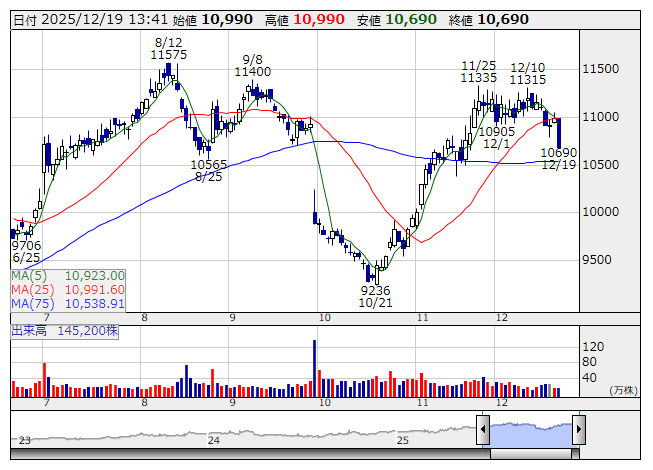Click the date 2025/12/19 13:41 in header
The image size is (653, 470).
click(105, 20)
